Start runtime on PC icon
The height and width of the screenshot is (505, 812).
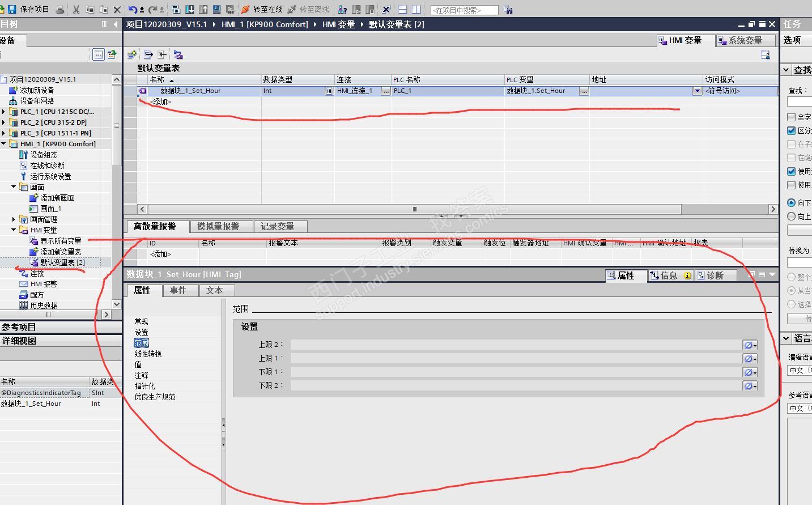pos(230,10)
